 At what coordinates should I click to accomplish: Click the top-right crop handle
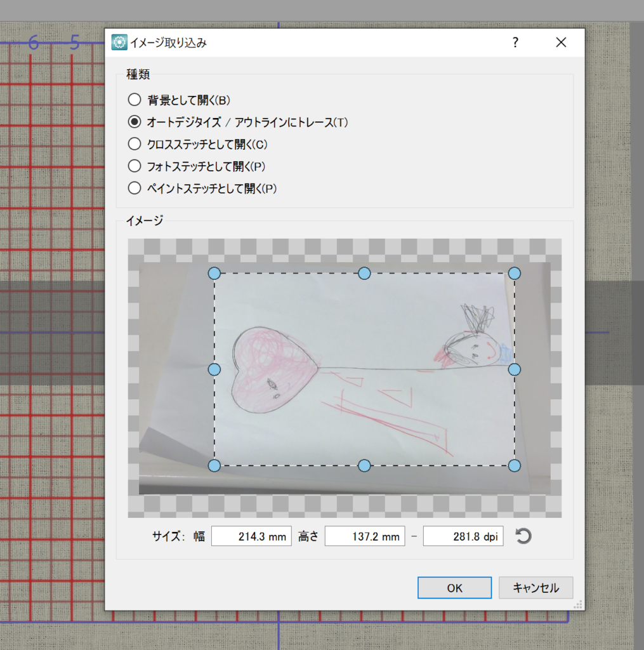point(515,273)
